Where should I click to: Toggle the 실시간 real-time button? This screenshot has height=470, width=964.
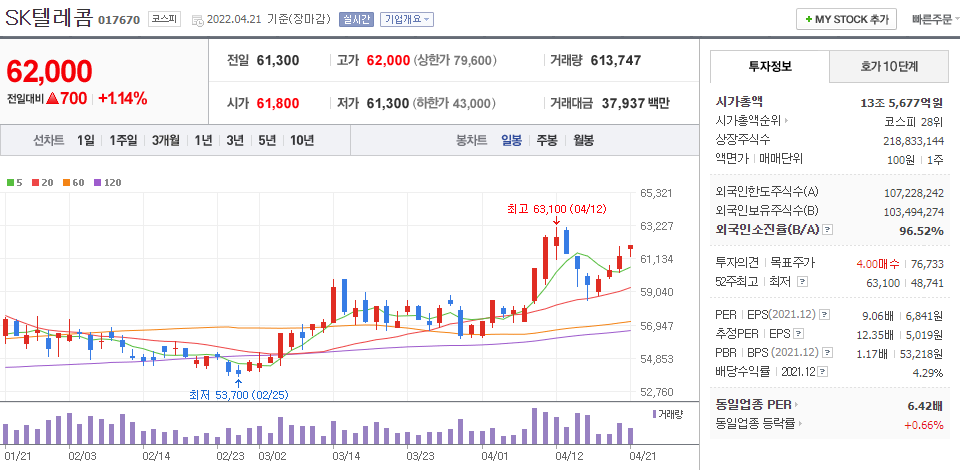pyautogui.click(x=356, y=19)
